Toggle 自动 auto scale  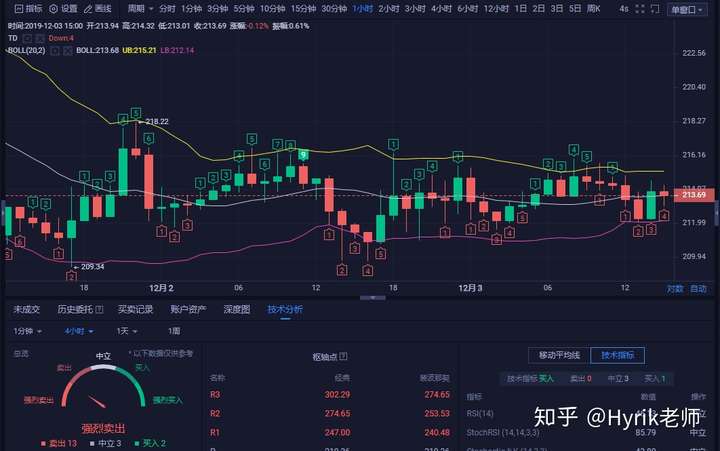(x=698, y=288)
